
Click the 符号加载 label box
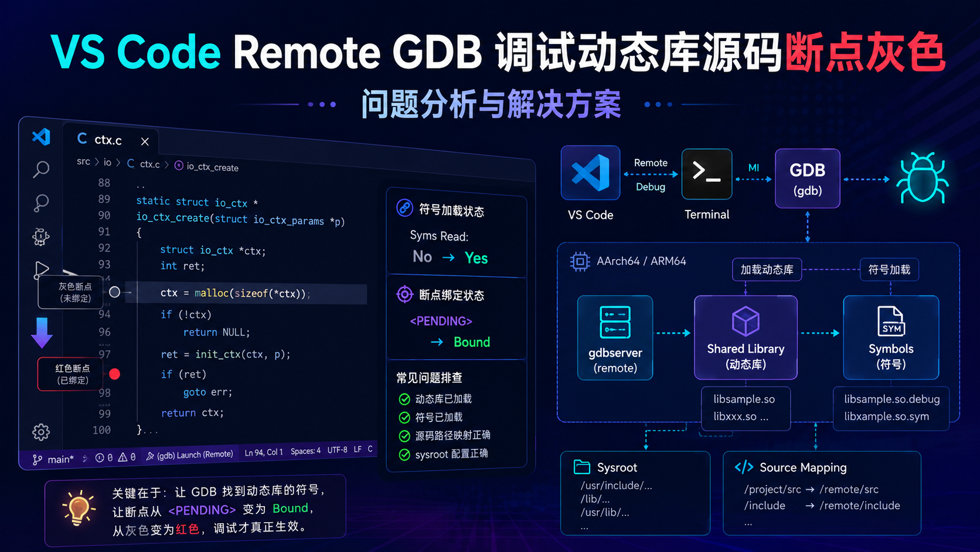point(889,270)
